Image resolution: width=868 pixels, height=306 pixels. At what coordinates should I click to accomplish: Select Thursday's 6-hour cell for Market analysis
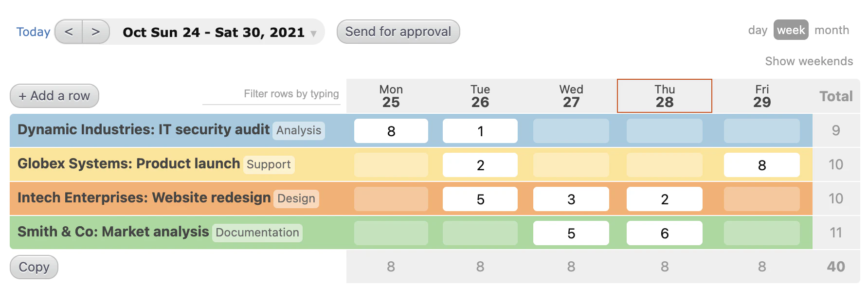(665, 233)
